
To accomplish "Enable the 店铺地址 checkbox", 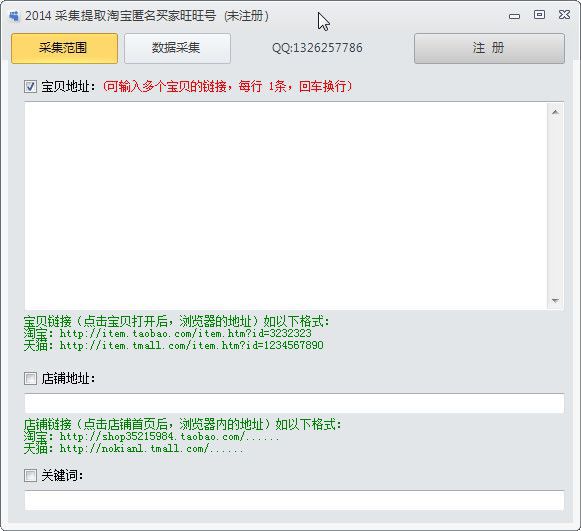I will [x=30, y=379].
